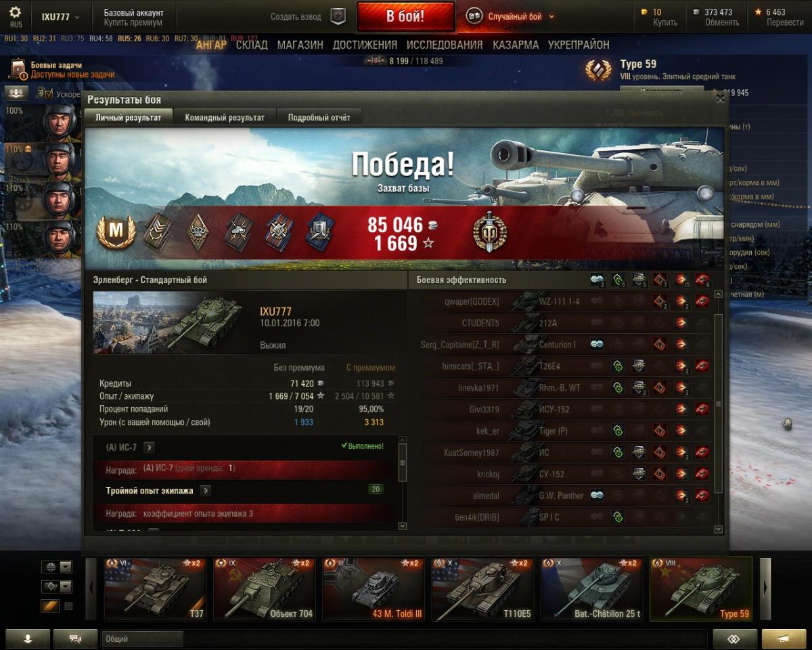The height and width of the screenshot is (650, 812).
Task: Click the destroyed vehicles header icon
Action: click(x=703, y=280)
